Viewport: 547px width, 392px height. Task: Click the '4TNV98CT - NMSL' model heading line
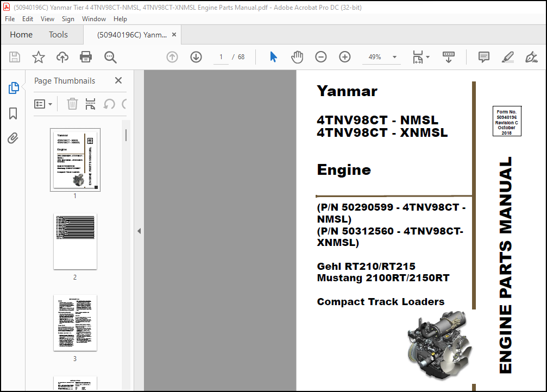point(378,120)
